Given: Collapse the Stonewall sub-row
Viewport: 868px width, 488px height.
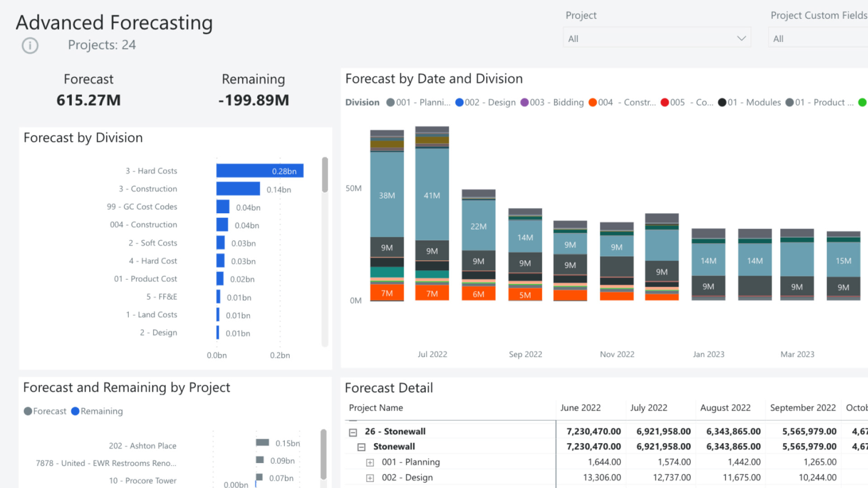Looking at the screenshot, I should pyautogui.click(x=361, y=447).
